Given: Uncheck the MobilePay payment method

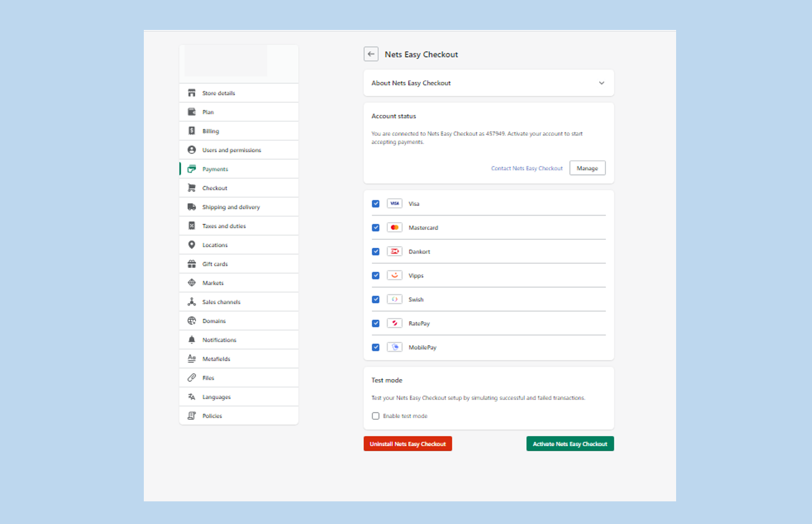Looking at the screenshot, I should pos(375,347).
